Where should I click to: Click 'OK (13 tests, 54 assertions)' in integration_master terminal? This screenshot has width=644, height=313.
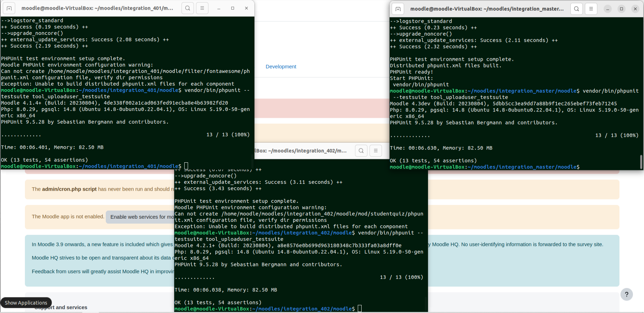(x=433, y=161)
